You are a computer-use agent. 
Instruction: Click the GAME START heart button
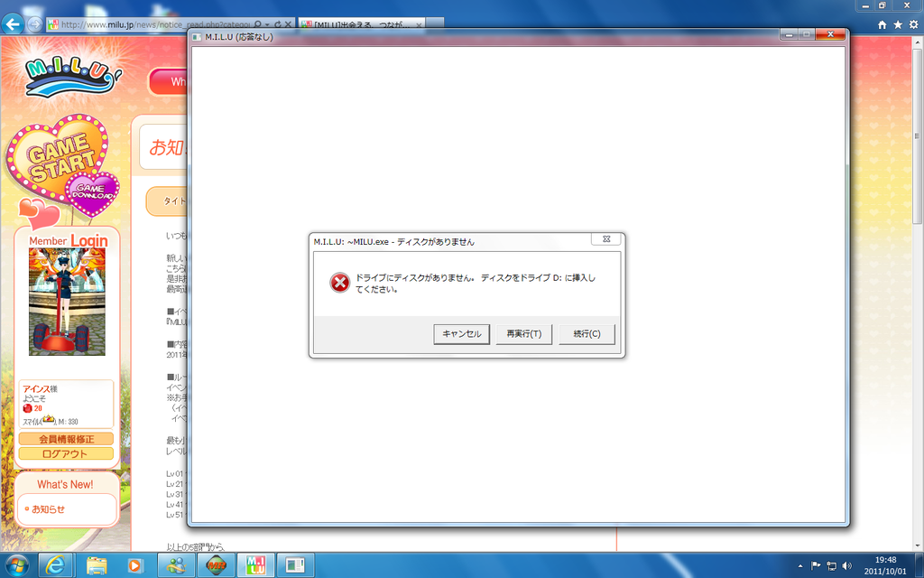[57, 156]
